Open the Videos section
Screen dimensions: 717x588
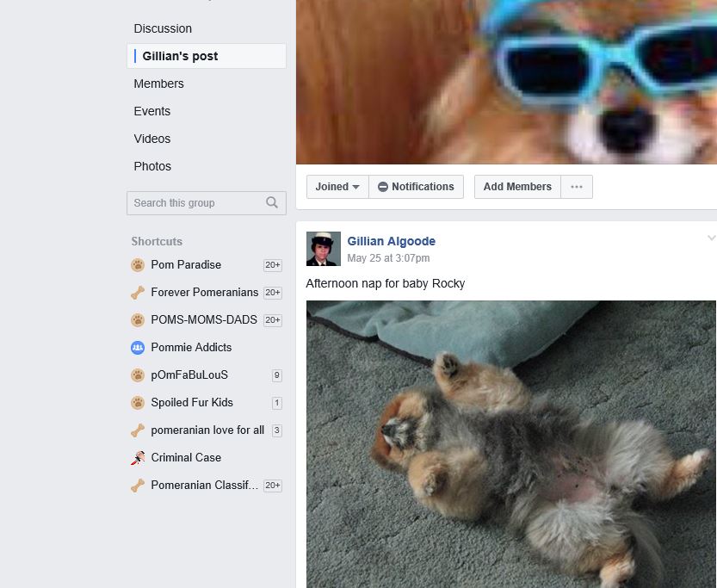[151, 139]
